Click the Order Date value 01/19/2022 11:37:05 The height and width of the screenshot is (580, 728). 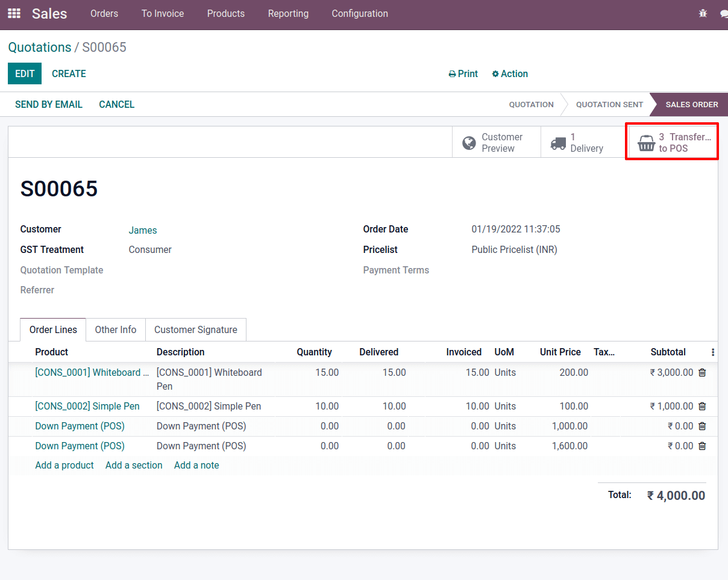pyautogui.click(x=516, y=229)
